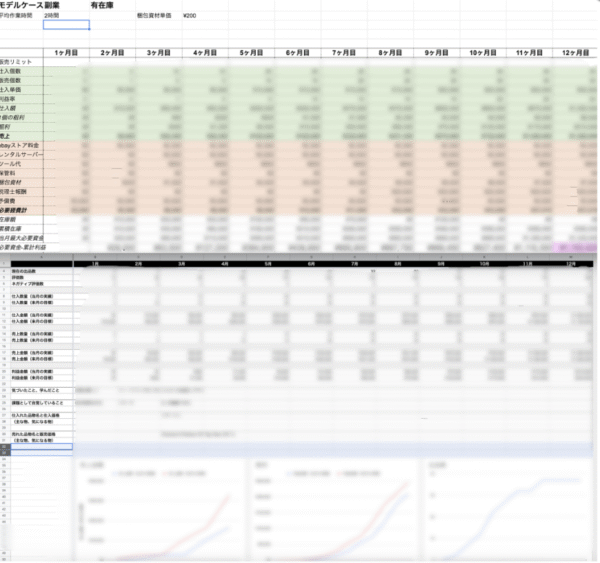Select the 1ヶ月目 column header
Image resolution: width=600 pixels, height=563 pixels.
[x=67, y=52]
